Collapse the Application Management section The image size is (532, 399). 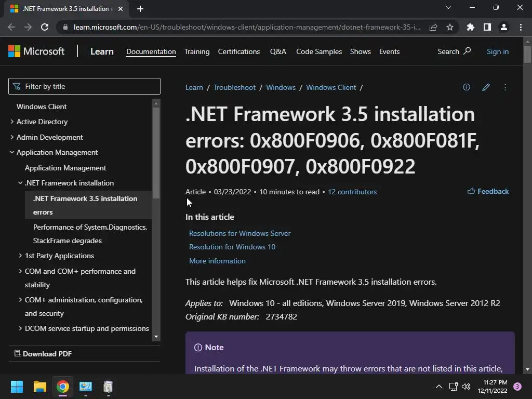click(12, 152)
